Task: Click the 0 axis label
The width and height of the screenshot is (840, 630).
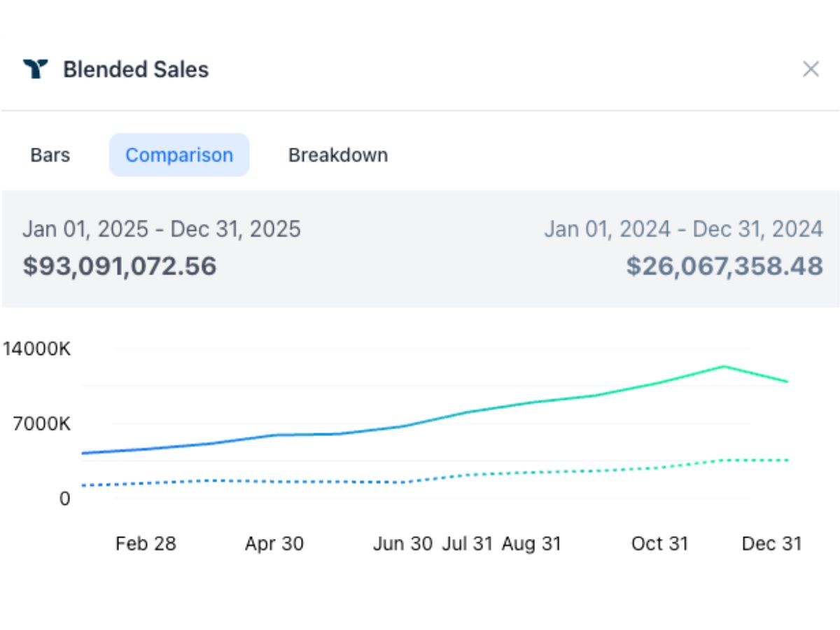Action: pos(65,499)
